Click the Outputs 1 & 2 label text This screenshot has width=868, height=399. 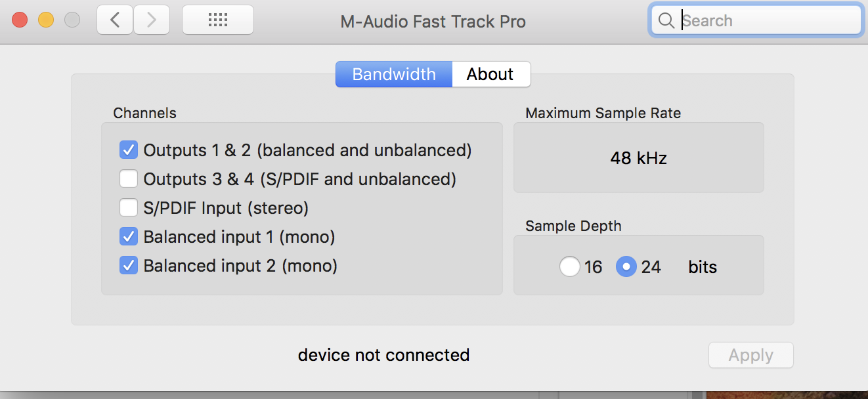(307, 150)
